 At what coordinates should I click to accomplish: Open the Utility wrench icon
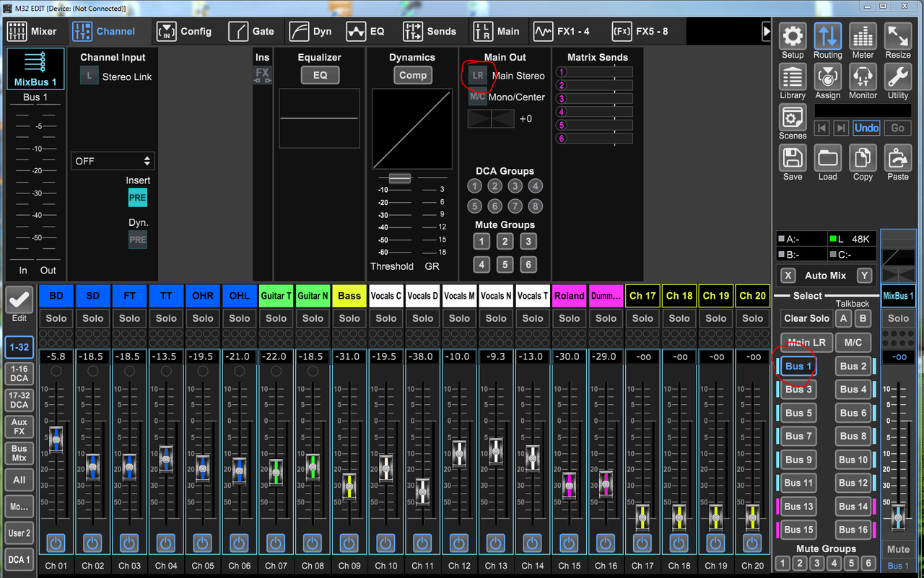coord(898,76)
